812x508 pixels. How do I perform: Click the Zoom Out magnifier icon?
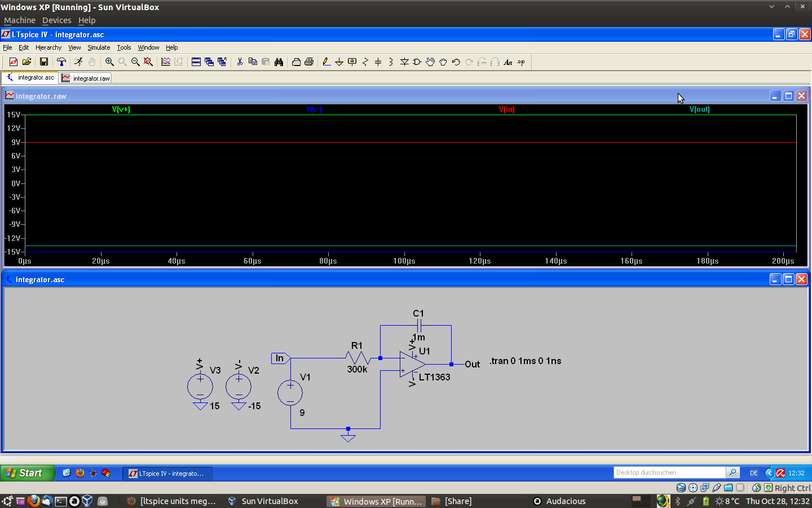[x=135, y=62]
